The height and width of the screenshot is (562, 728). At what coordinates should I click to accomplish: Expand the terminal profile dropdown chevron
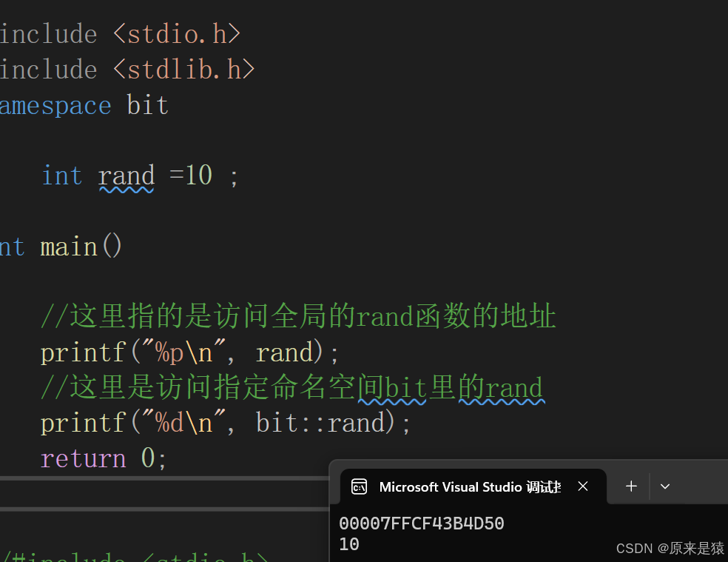(664, 486)
